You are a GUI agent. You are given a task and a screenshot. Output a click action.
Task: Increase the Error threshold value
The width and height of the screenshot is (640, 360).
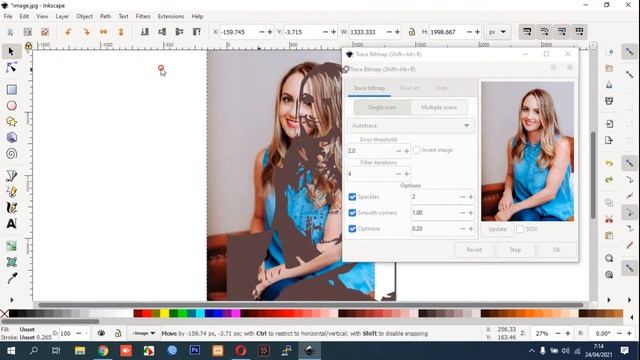click(407, 151)
